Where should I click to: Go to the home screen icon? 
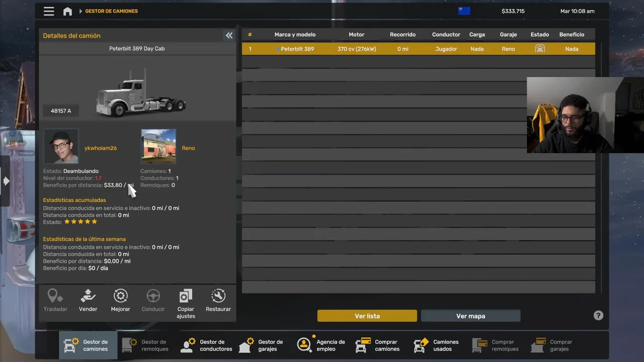pyautogui.click(x=67, y=11)
